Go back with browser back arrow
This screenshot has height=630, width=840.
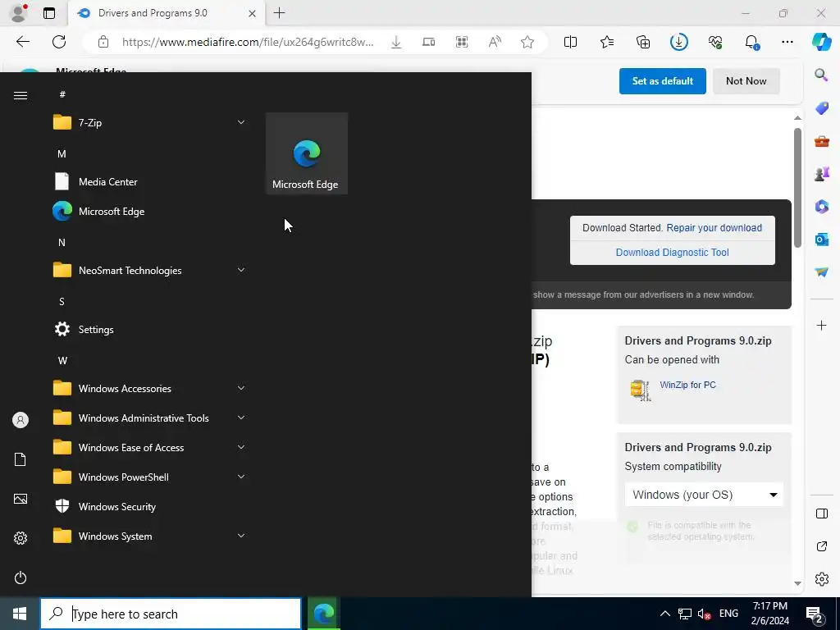22,42
